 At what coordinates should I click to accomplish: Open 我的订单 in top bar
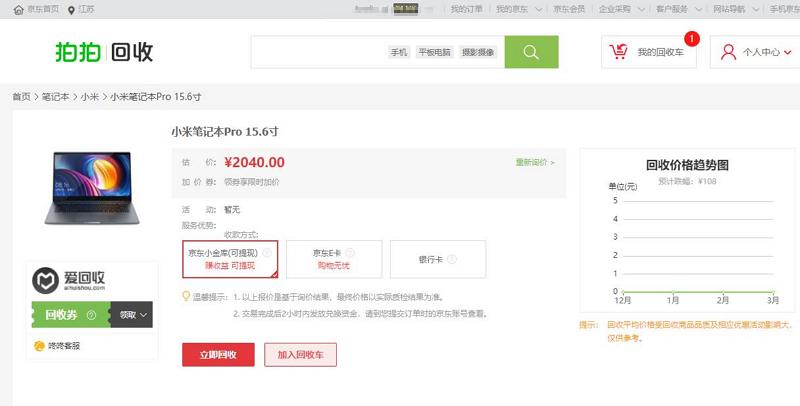[466, 10]
